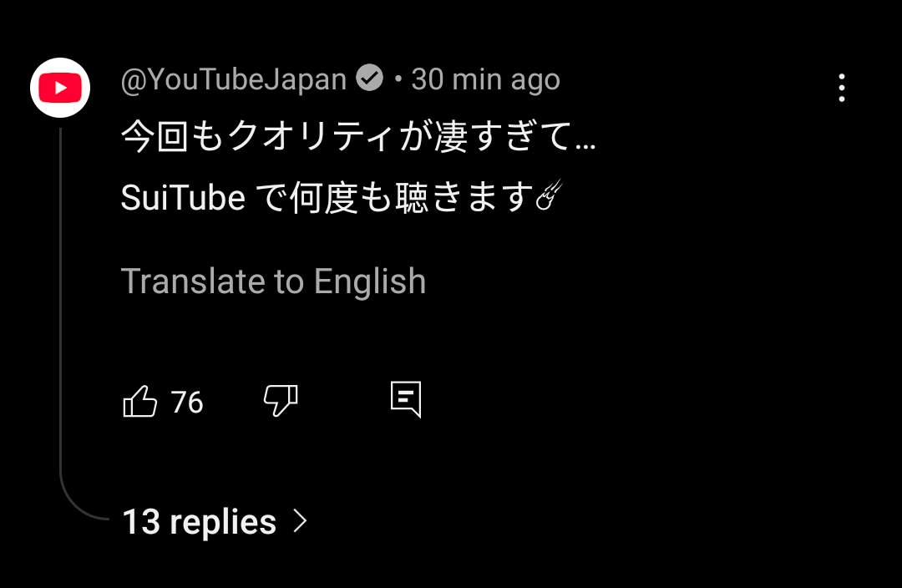The image size is (902, 588).
Task: Click the verified checkmark badge
Action: [x=369, y=79]
